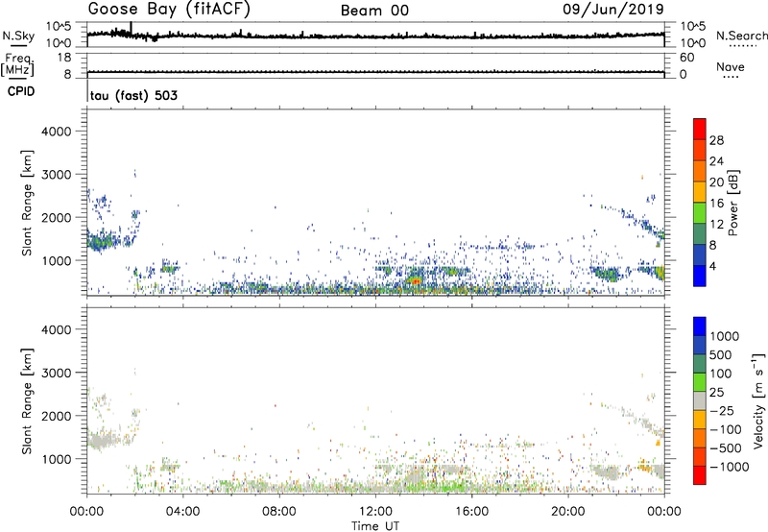Click the 'Velocity [m s⁻¹]' colorbar label

click(x=758, y=400)
